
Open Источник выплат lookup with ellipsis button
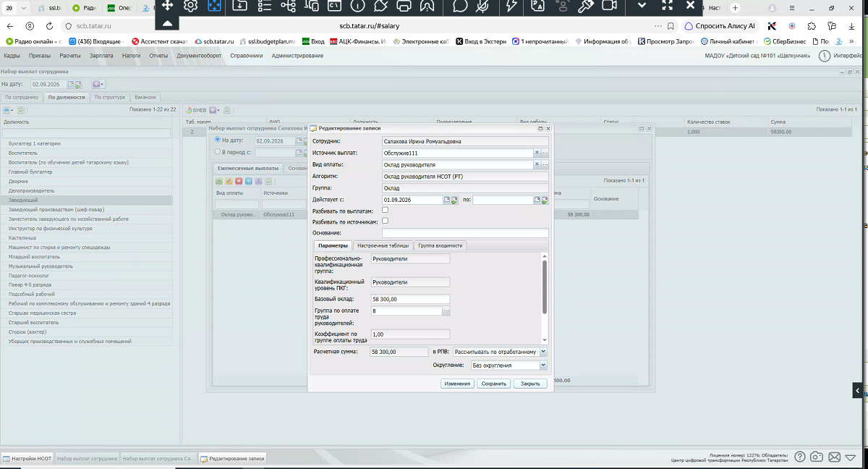[x=545, y=153]
